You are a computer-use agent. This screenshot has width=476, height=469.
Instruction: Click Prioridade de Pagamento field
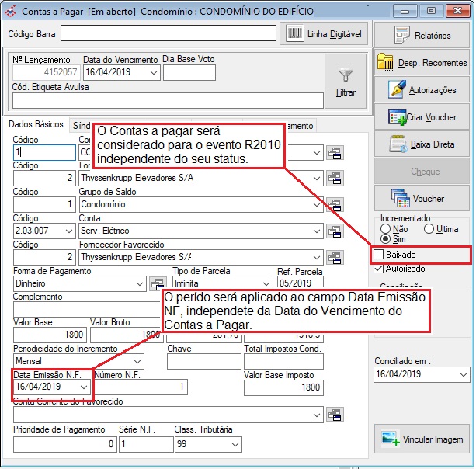65,445
